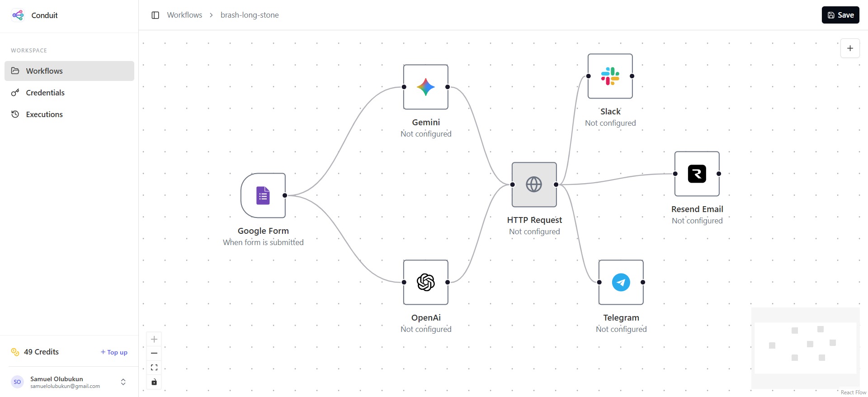Select the Gemini node

[426, 87]
